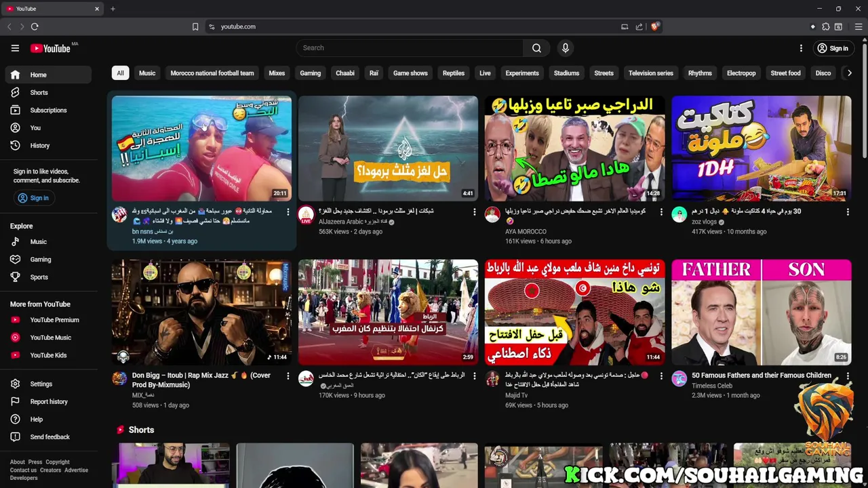Open Sports under Explore
This screenshot has width=868, height=488.
(48, 277)
